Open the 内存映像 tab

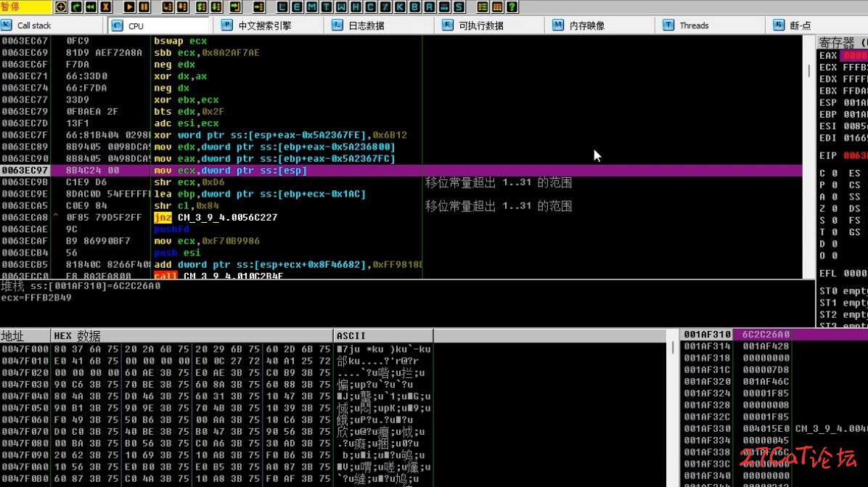pos(586,25)
